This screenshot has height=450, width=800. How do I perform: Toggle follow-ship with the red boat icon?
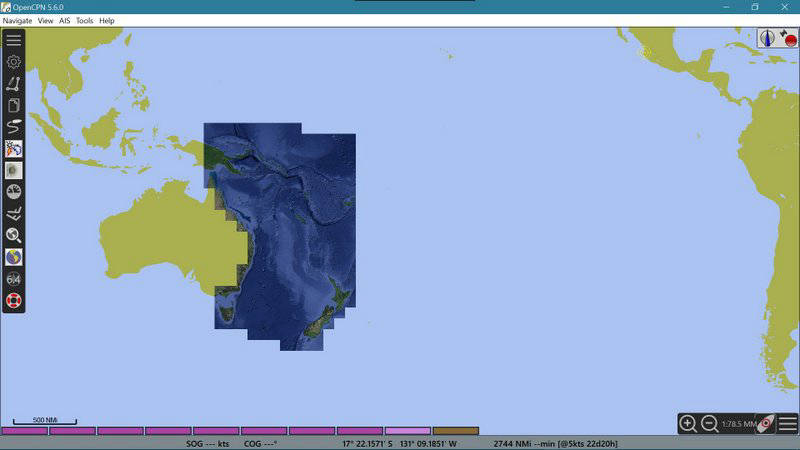click(x=765, y=423)
